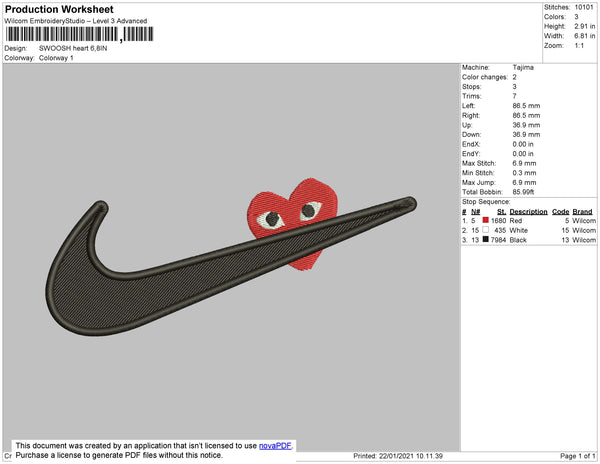Click the Min Stitch value '0.3 mm'
The image size is (600, 464).
[524, 173]
